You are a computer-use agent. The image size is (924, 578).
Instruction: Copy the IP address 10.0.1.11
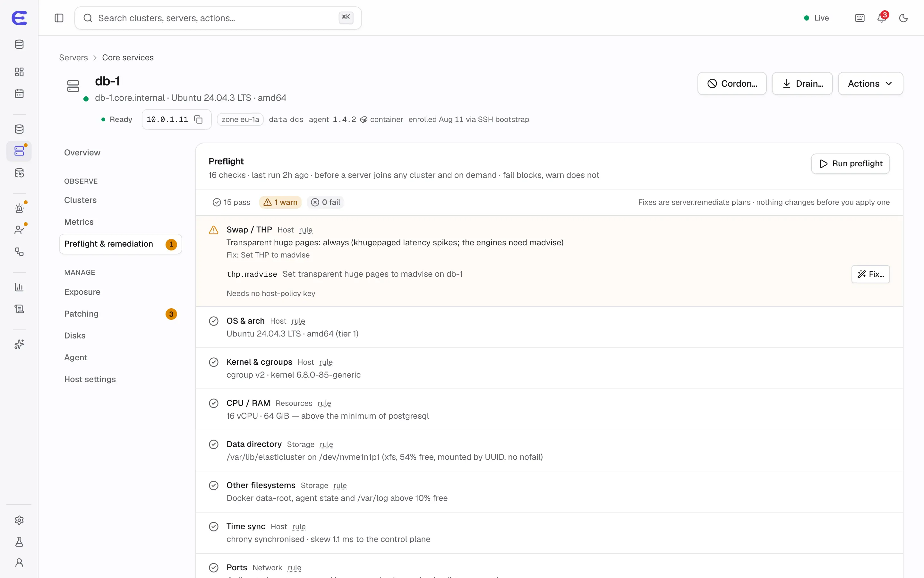click(x=198, y=120)
